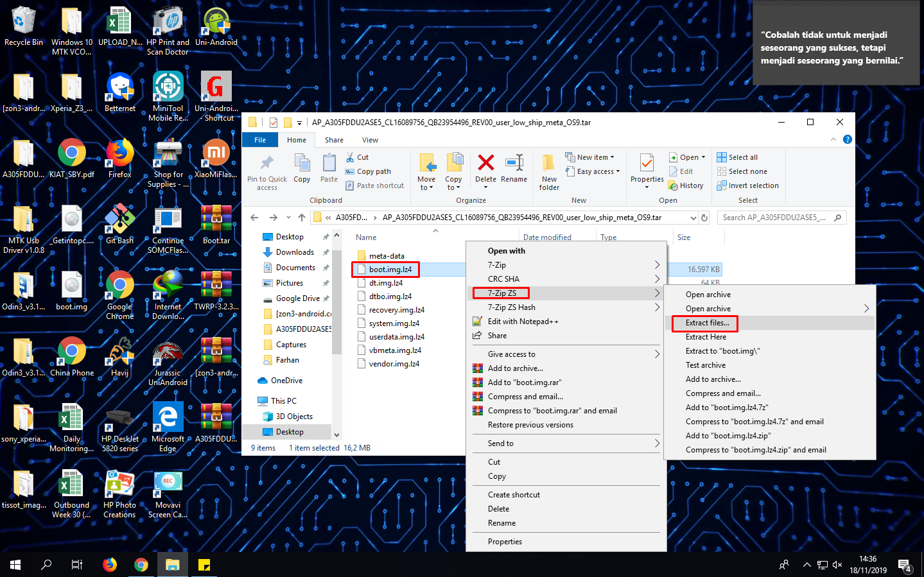Viewport: 924px width, 577px height.
Task: Click the navigation pane scroll down arrow
Action: point(337,435)
